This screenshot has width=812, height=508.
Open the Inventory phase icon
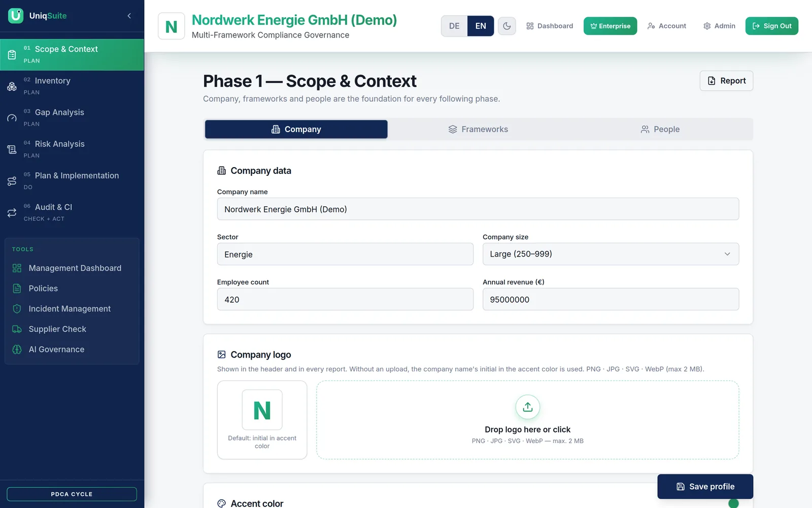click(12, 86)
